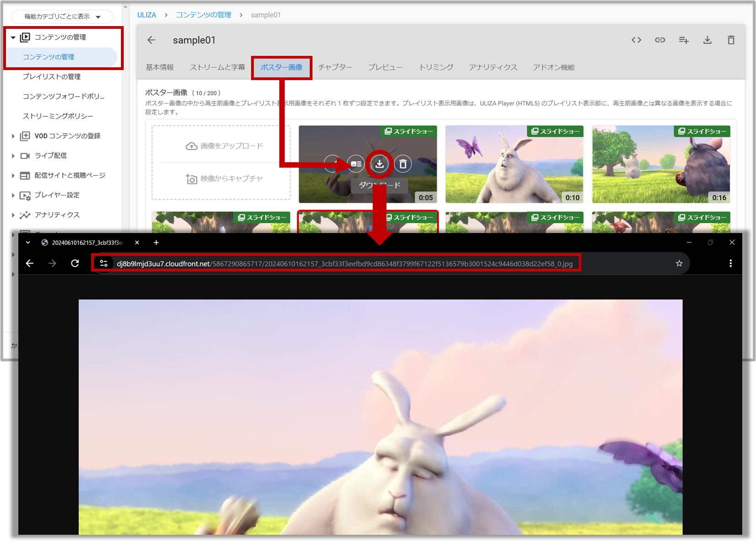Click the 20240610162157 browser tab title
The image size is (756, 543).
87,243
